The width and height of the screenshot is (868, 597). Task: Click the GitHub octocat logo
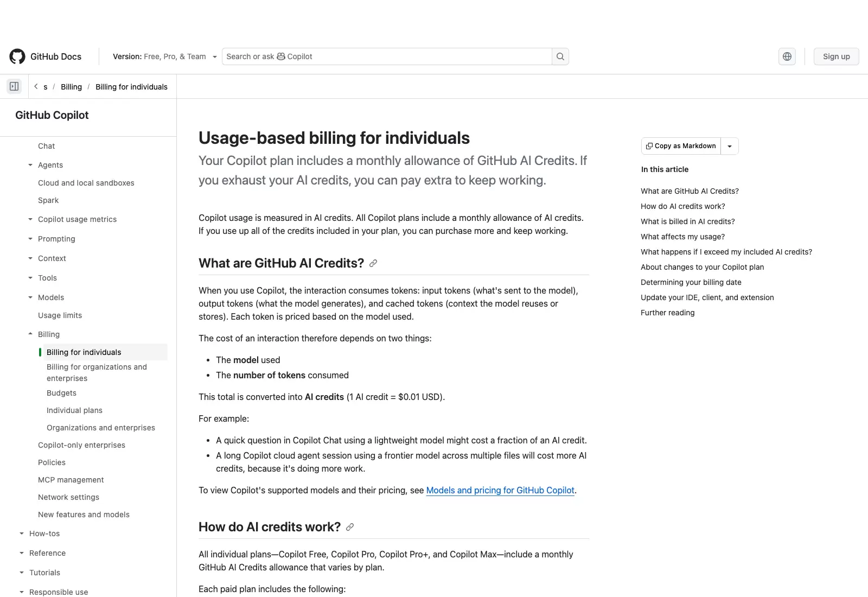(17, 56)
